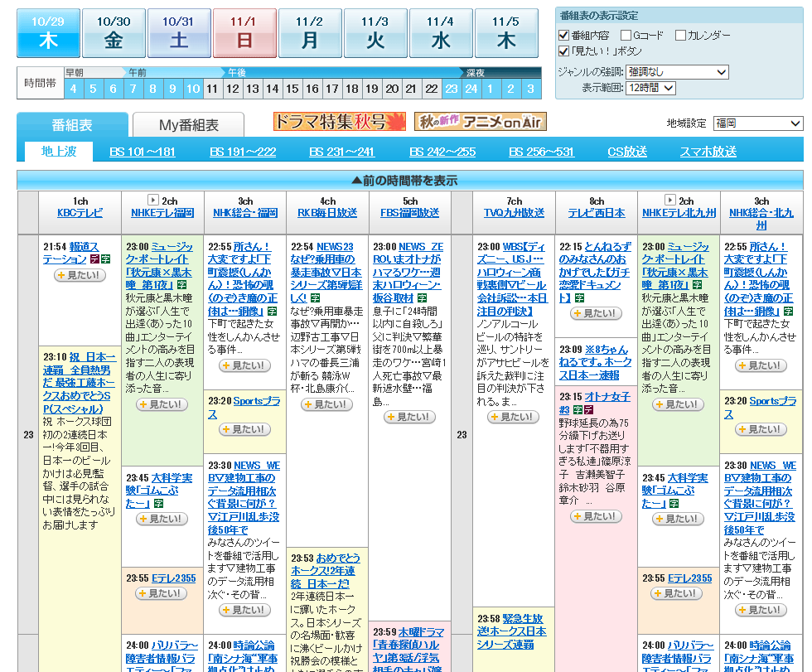The width and height of the screenshot is (812, 672).
Task: Jump to hour 4 in time bar
Action: click(x=74, y=89)
